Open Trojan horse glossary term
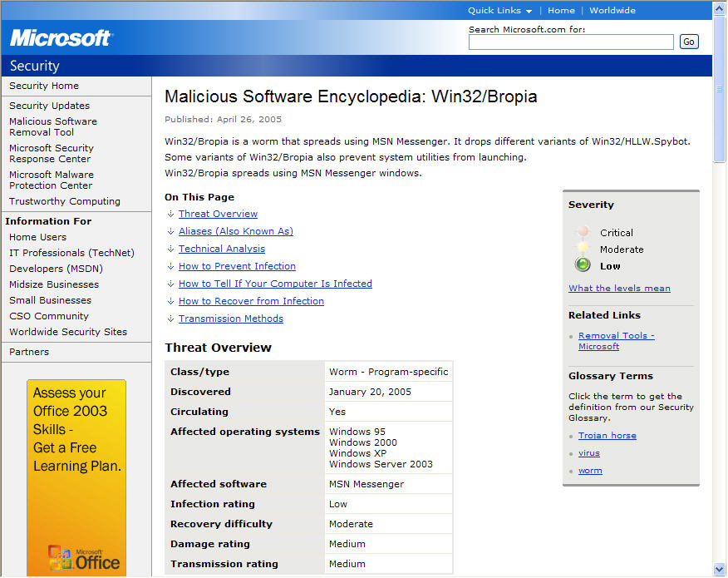Viewport: 728px width, 578px height. coord(607,436)
